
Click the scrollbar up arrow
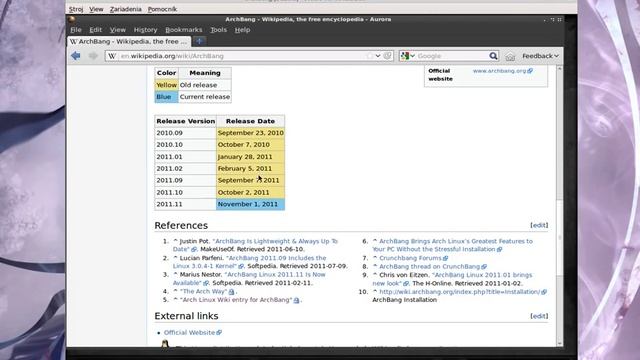pyautogui.click(x=560, y=69)
